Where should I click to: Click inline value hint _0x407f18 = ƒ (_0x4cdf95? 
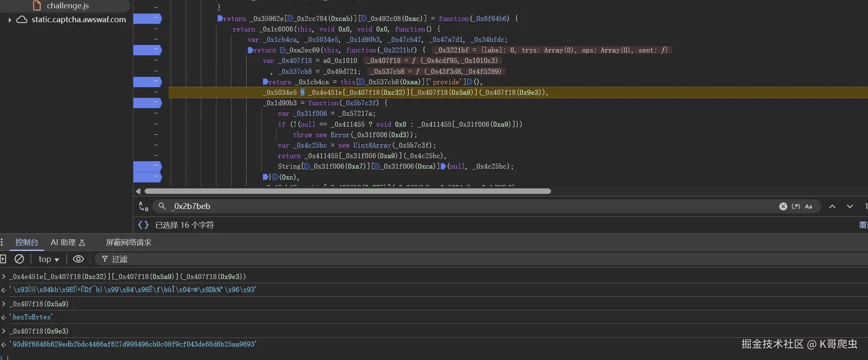[434, 60]
